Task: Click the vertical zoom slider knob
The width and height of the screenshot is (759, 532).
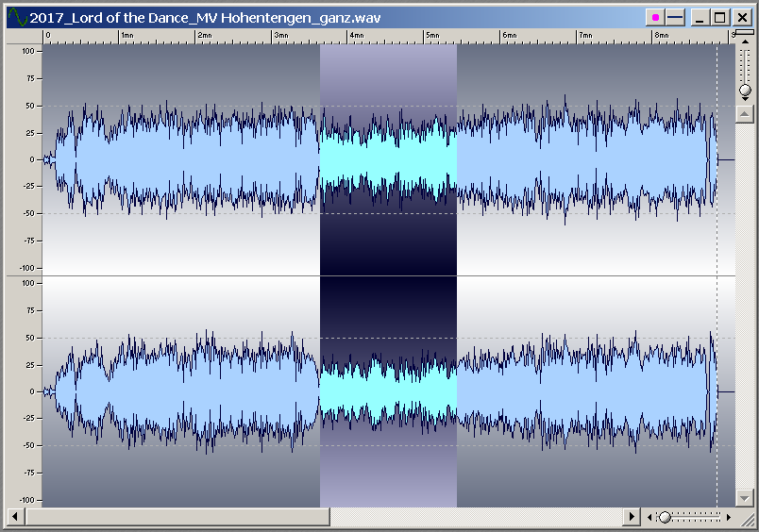Action: [746, 90]
